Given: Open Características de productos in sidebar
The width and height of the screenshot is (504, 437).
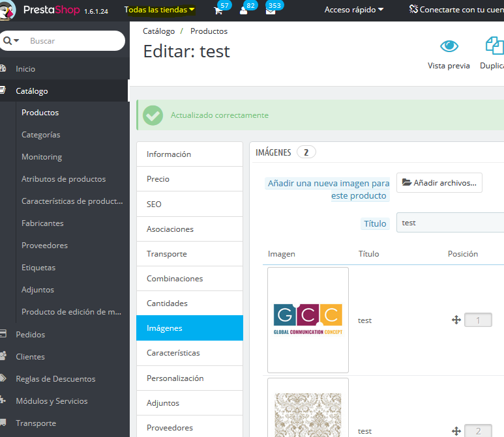Looking at the screenshot, I should tap(72, 201).
